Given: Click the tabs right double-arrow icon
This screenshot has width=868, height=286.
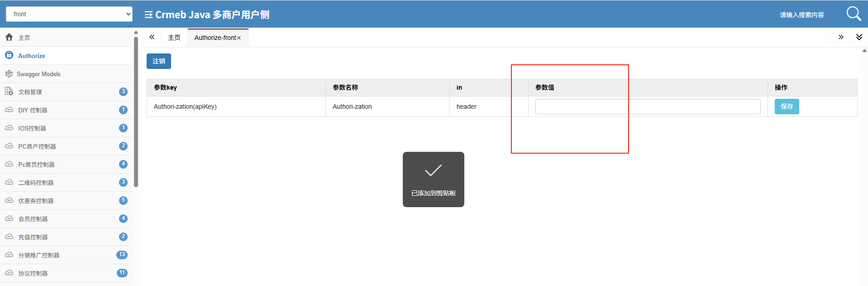Looking at the screenshot, I should tap(841, 37).
